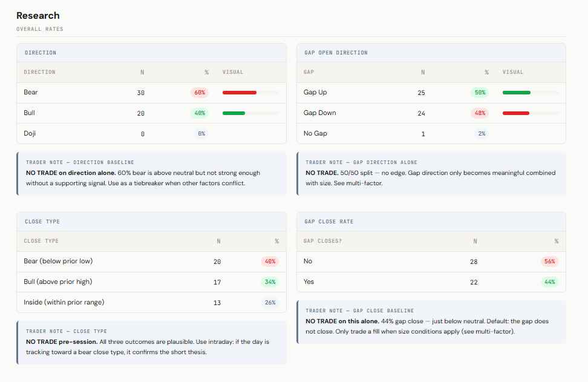Click the 0% badge in Doji row
The image size is (588, 382).
coord(201,134)
